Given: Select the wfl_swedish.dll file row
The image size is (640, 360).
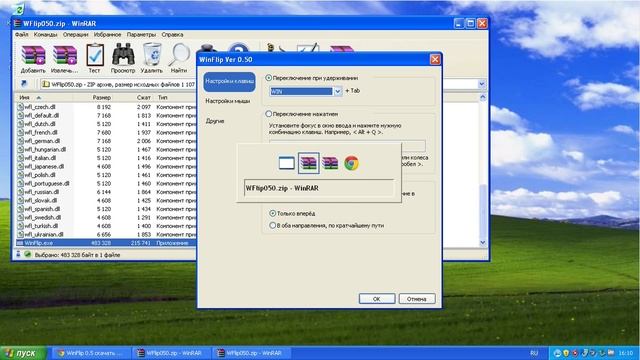Looking at the screenshot, I should tap(106, 218).
